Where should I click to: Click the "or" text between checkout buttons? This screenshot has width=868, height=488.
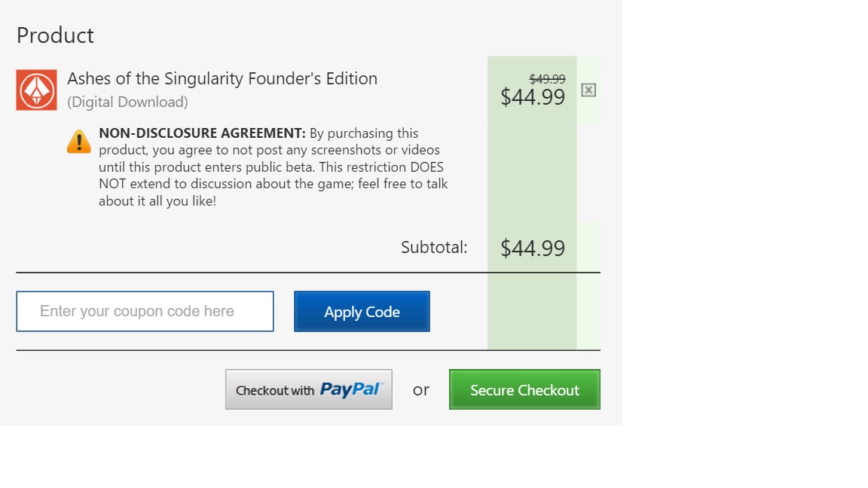click(421, 390)
